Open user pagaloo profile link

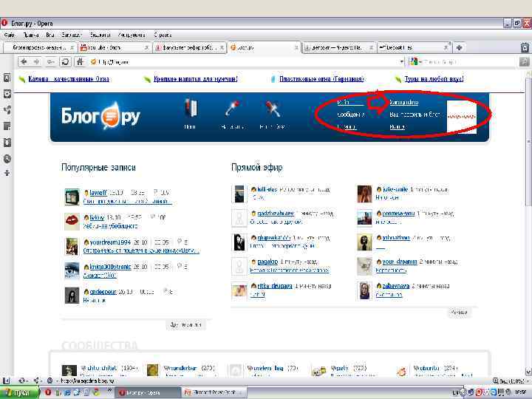click(267, 262)
